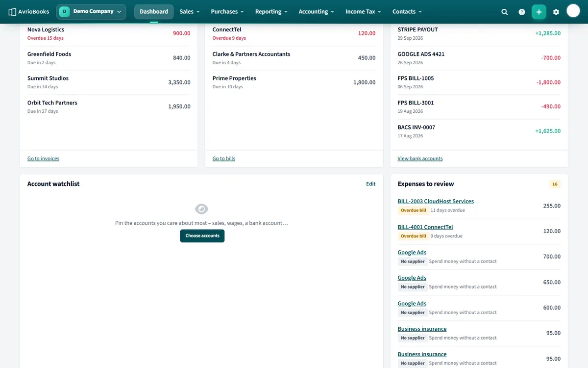Open the user profile avatar
This screenshot has width=588, height=368.
573,11
